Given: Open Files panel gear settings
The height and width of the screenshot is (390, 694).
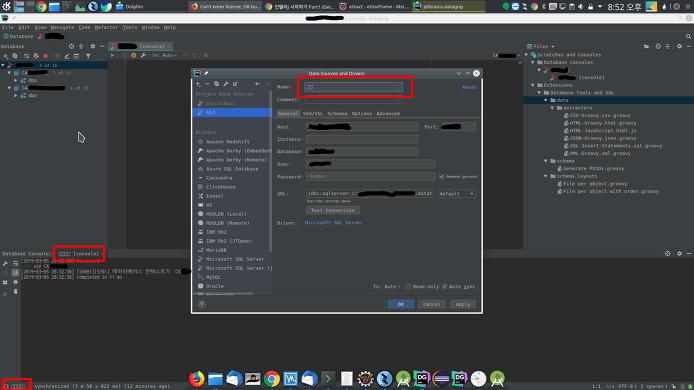Looking at the screenshot, I should (679, 46).
